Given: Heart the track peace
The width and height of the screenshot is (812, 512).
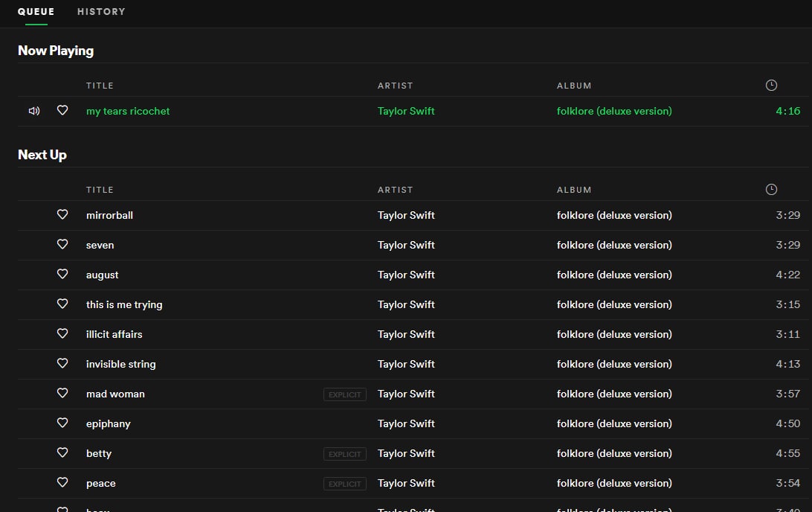Looking at the screenshot, I should tap(62, 482).
